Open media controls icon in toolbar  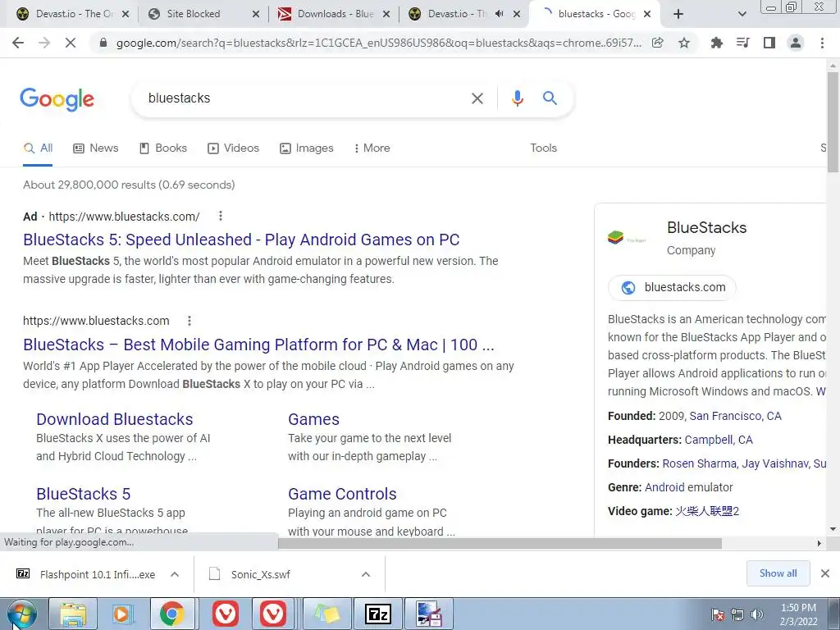point(743,43)
